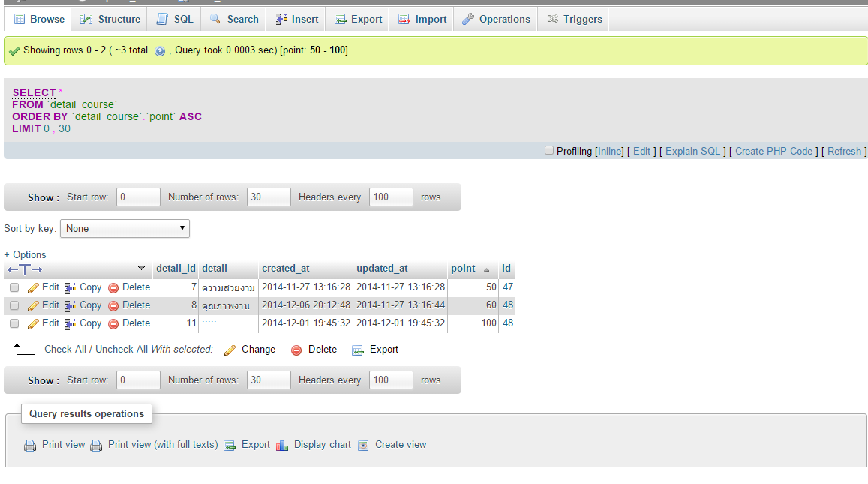Click Edit pencil icon for detail_id 7 row

tap(33, 288)
